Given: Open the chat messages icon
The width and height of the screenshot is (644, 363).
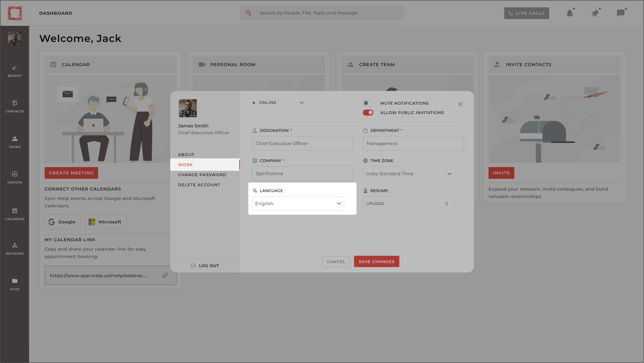Looking at the screenshot, I should click(621, 13).
